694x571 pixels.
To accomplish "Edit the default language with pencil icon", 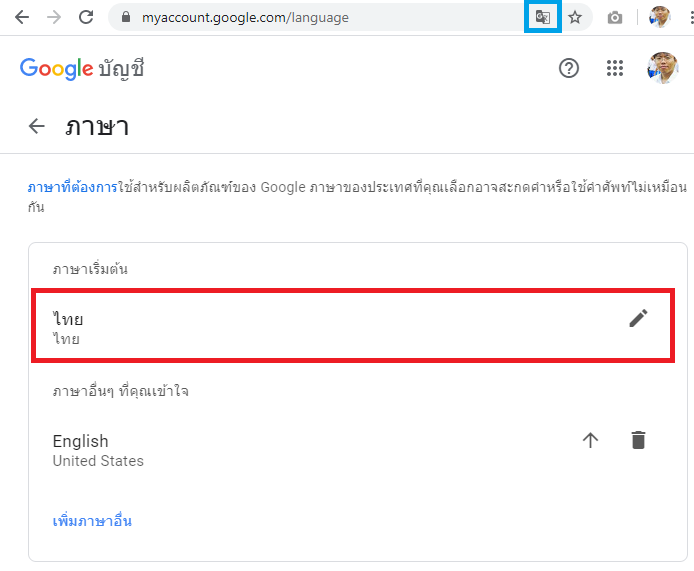I will pyautogui.click(x=638, y=318).
